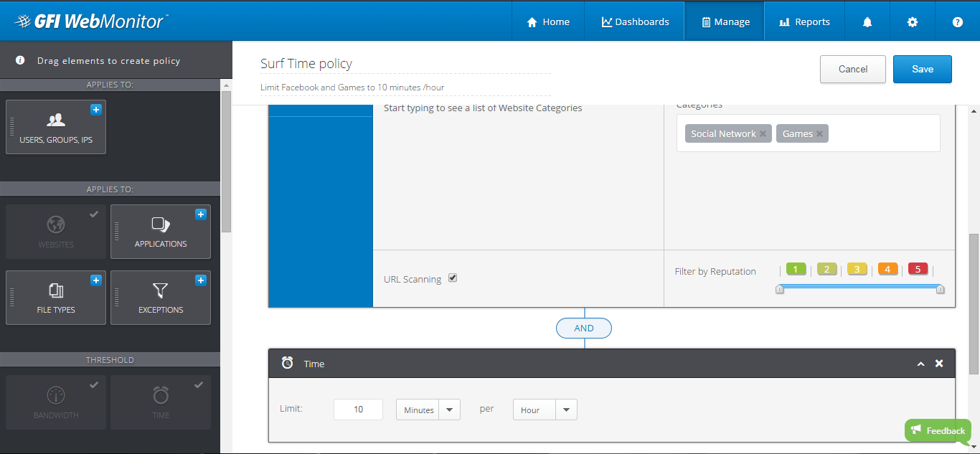Click the Cancel button
Viewport: 980px width, 454px height.
[853, 69]
